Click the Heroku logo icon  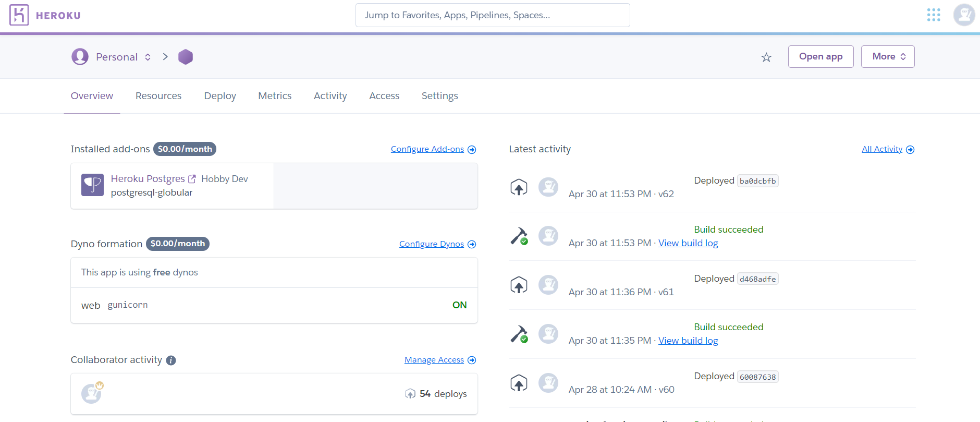pos(19,15)
